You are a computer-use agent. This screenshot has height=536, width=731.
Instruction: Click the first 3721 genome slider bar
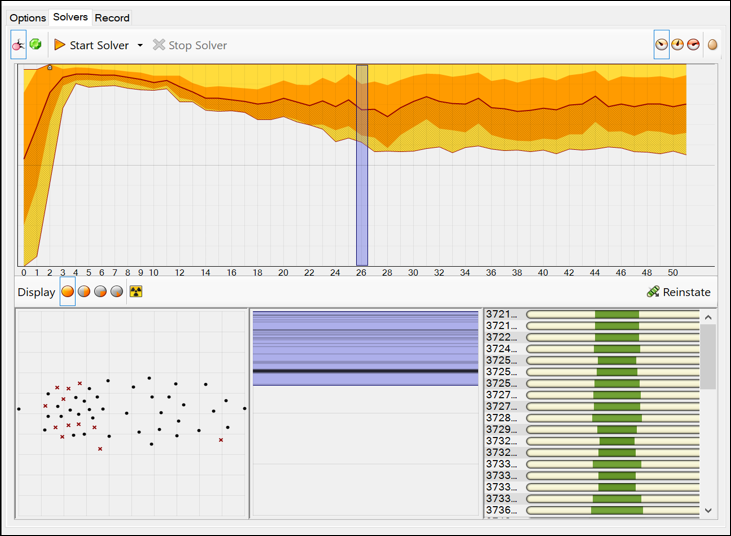612,314
